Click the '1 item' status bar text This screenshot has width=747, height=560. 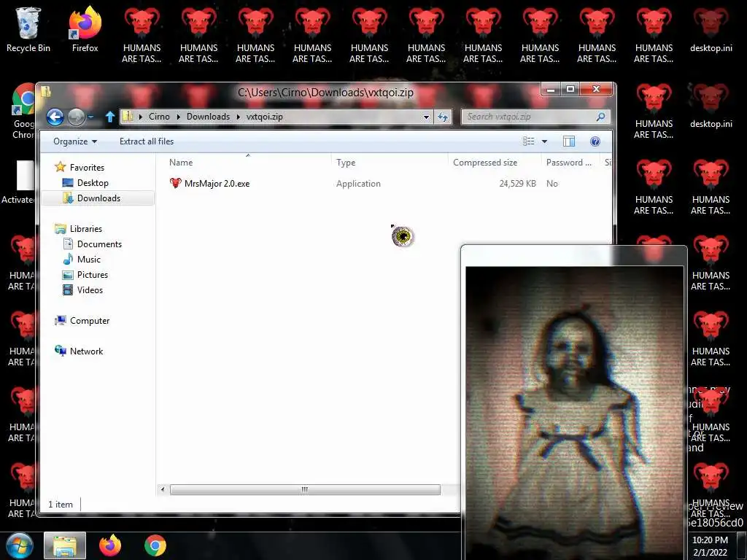point(61,505)
